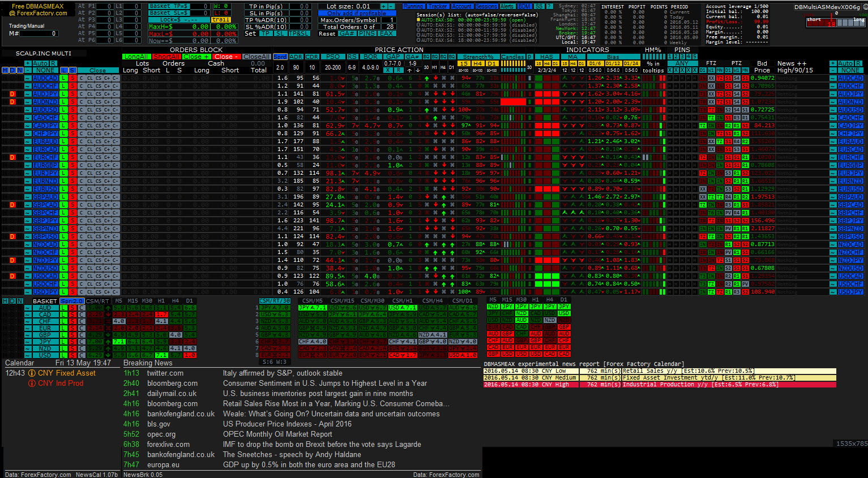Select PINS number 1 button
868x478 pixels.
click(670, 57)
